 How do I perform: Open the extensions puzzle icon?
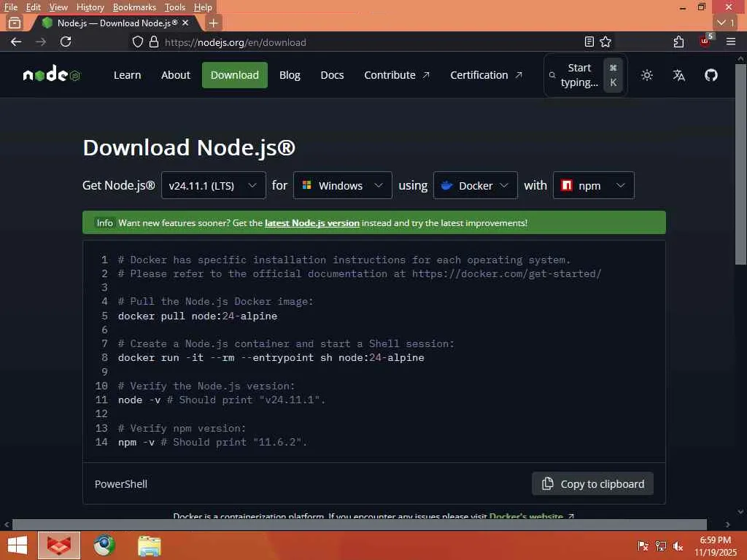tap(679, 42)
